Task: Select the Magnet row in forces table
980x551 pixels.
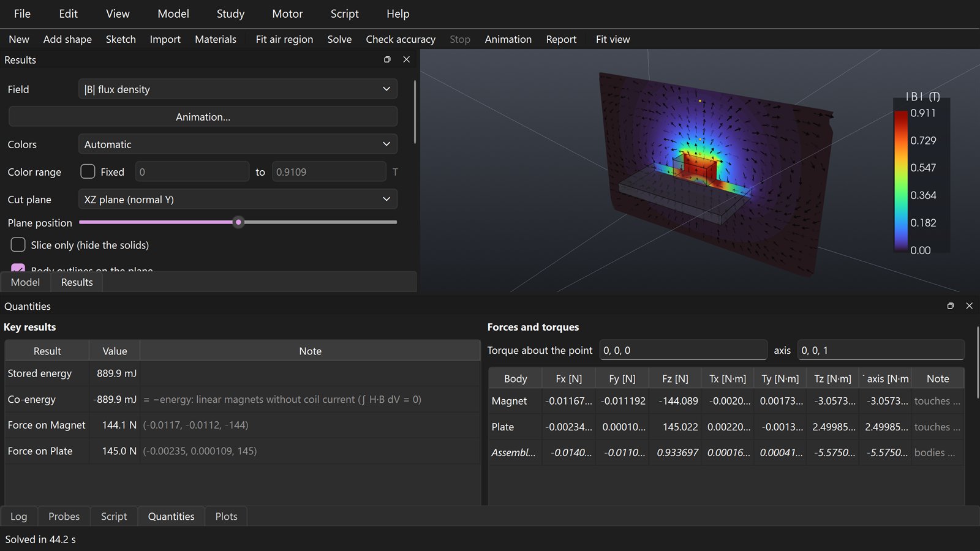Action: coord(726,401)
